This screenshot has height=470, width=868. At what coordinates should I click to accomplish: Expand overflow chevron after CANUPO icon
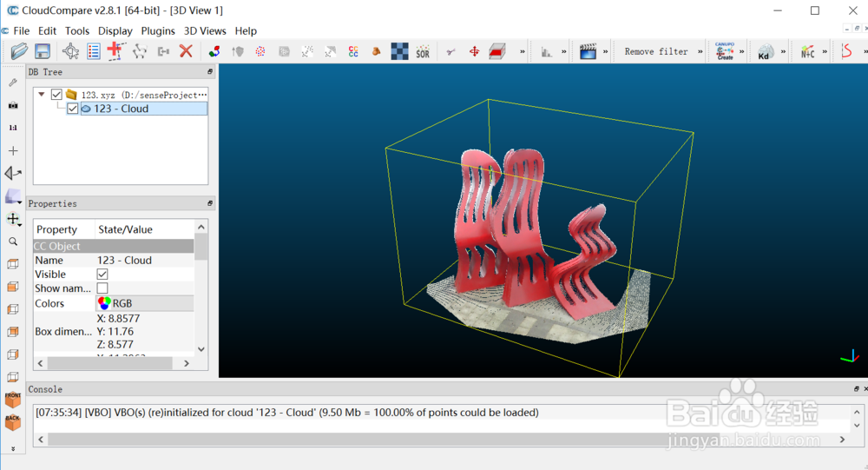[742, 51]
